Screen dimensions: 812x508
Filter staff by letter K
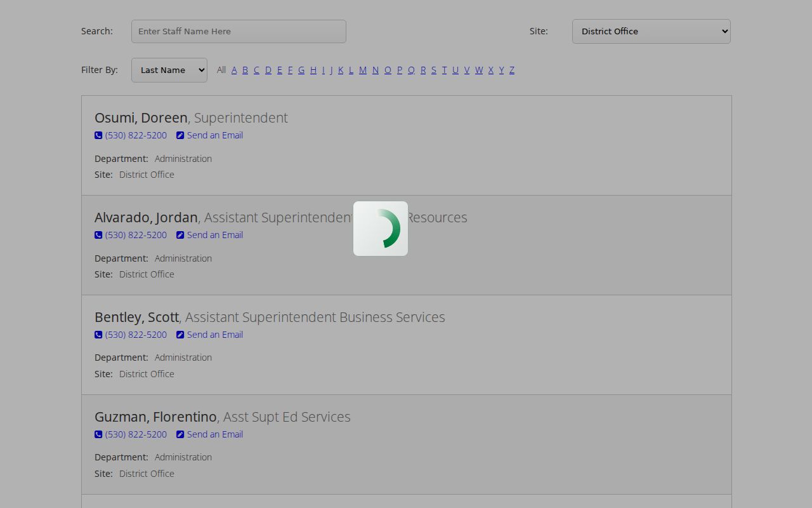point(341,70)
